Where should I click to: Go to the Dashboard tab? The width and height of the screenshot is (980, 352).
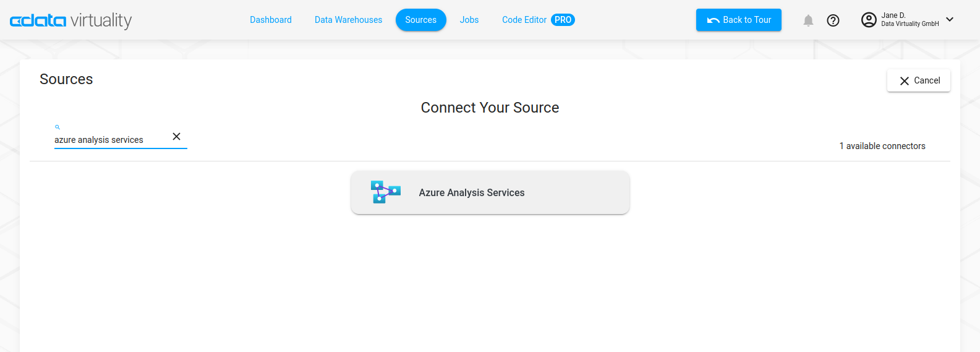pos(270,20)
